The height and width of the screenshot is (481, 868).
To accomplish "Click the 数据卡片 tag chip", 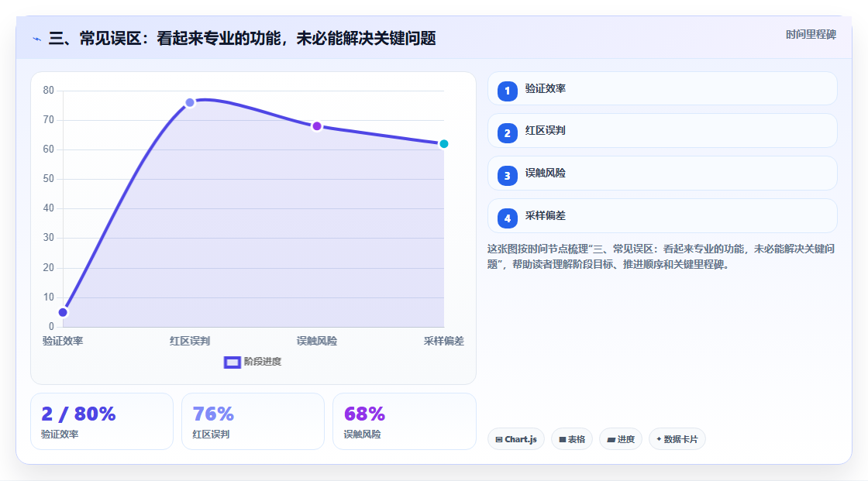I will (x=677, y=439).
